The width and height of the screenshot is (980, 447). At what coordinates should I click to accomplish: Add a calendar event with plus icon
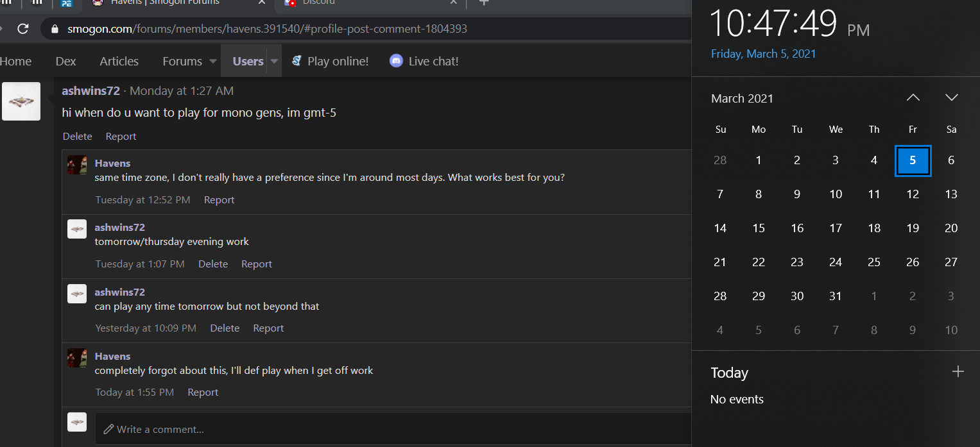tap(958, 371)
